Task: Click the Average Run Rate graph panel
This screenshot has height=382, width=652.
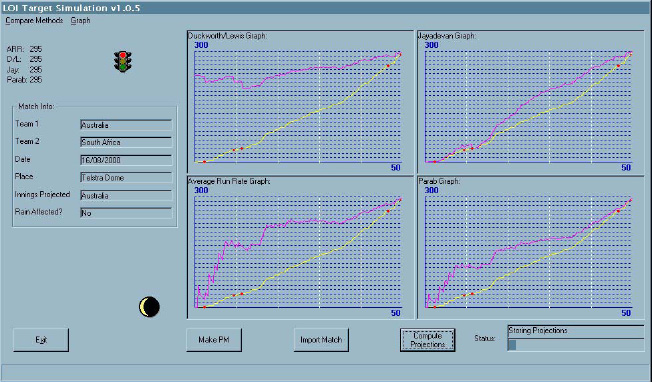Action: pyautogui.click(x=300, y=247)
